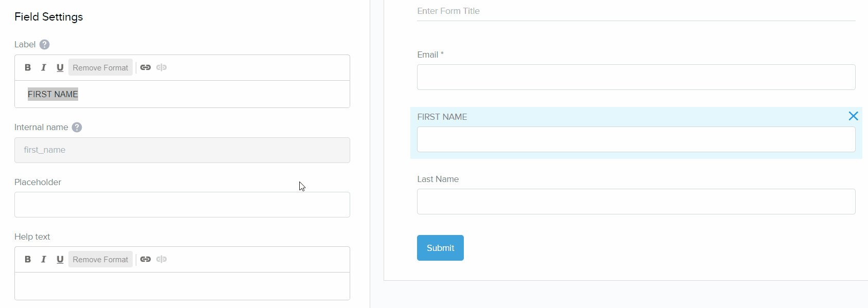Toggle bold in the Help text editor
Screen dimensions: 868x308
(28, 259)
